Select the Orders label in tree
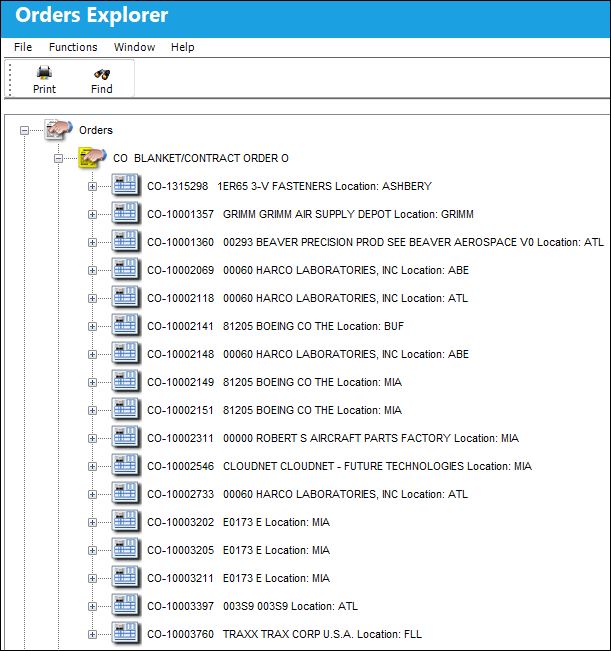 tap(96, 130)
